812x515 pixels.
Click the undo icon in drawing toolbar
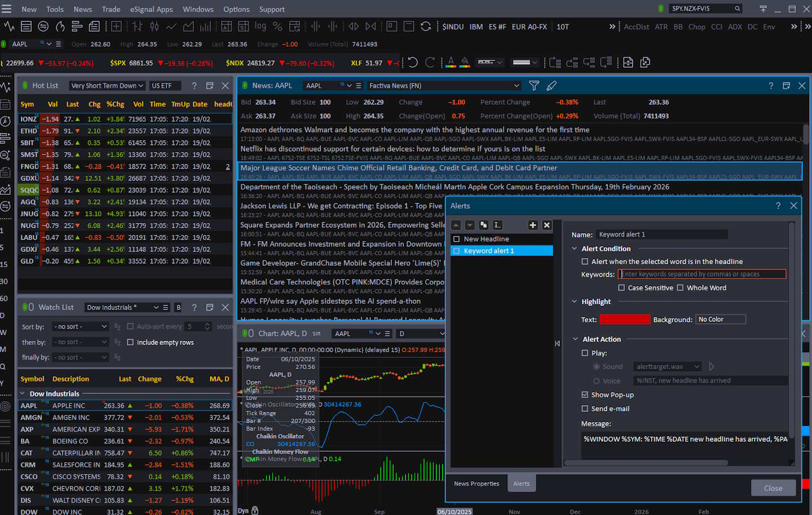[413, 63]
